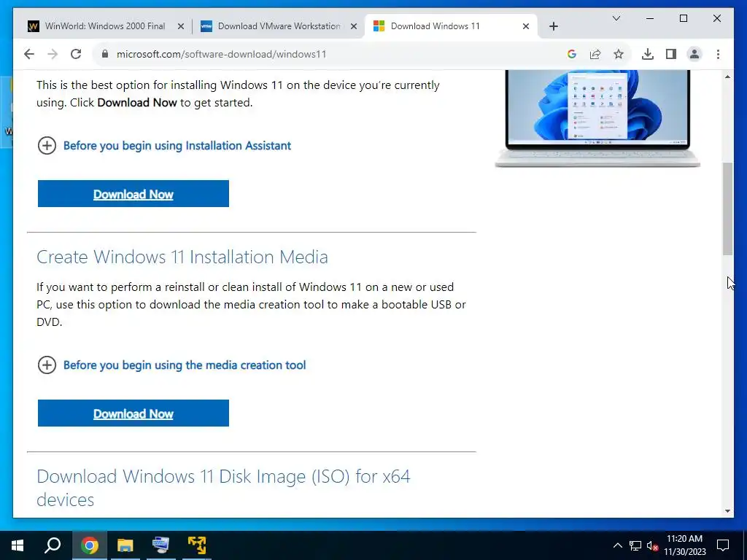Click Create Windows 11 Installation Media heading
The image size is (747, 560).
pos(182,257)
